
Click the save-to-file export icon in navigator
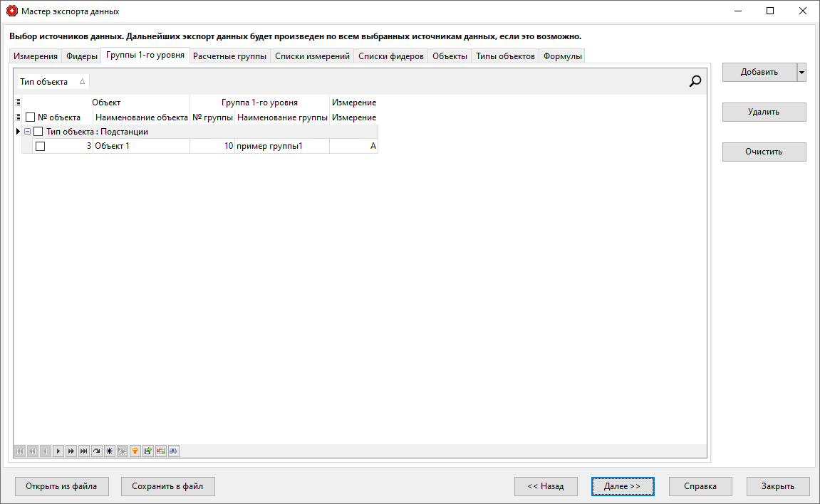point(147,451)
